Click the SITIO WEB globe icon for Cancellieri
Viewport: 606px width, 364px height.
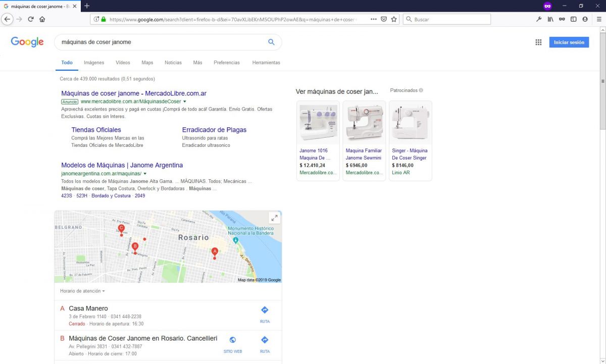pos(232,340)
